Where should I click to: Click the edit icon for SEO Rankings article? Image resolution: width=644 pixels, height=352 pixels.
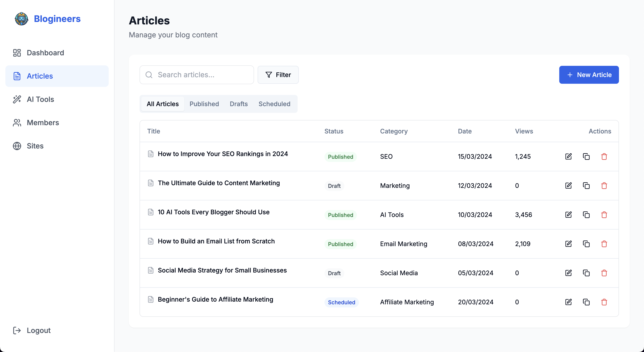click(x=568, y=157)
